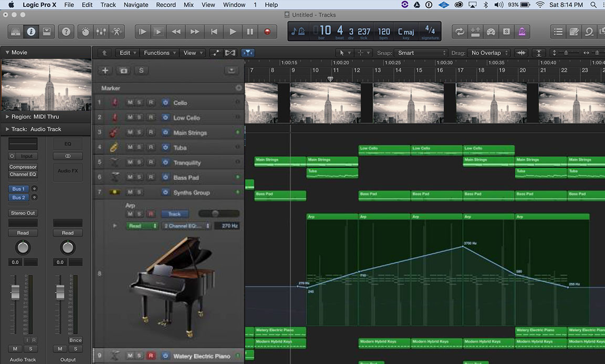Record-enable the Main Strings track
This screenshot has width=605, height=364.
pos(151,132)
